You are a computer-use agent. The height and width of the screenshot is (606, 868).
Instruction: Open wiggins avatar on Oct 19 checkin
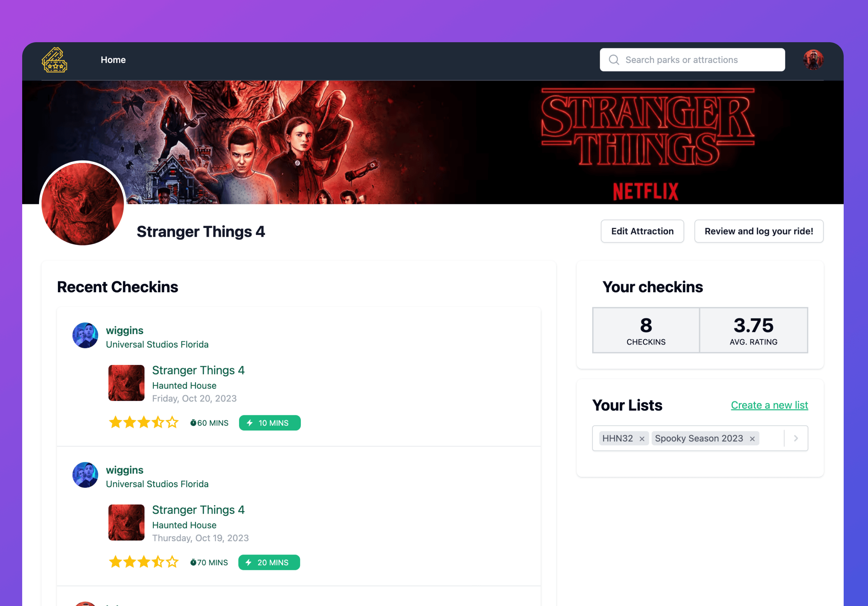(x=85, y=475)
